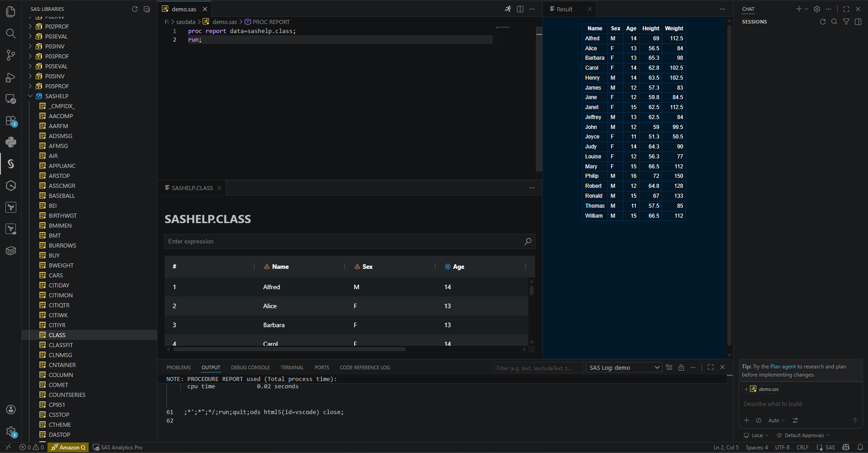Toggle maximized size of bottom panel

point(711,367)
